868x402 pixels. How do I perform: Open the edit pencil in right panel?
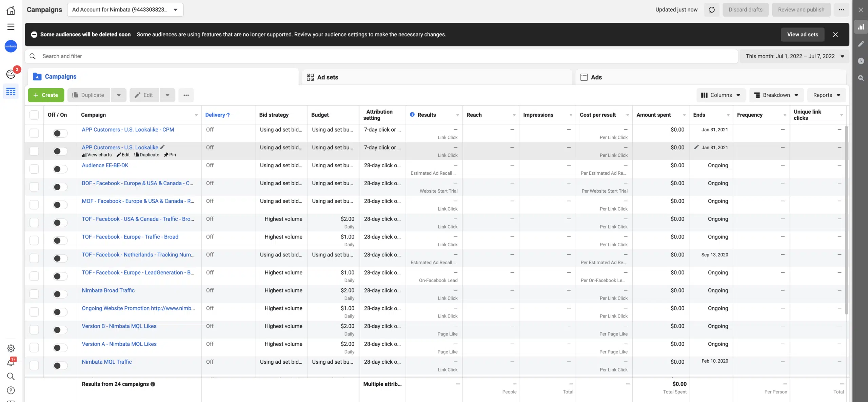pos(861,44)
